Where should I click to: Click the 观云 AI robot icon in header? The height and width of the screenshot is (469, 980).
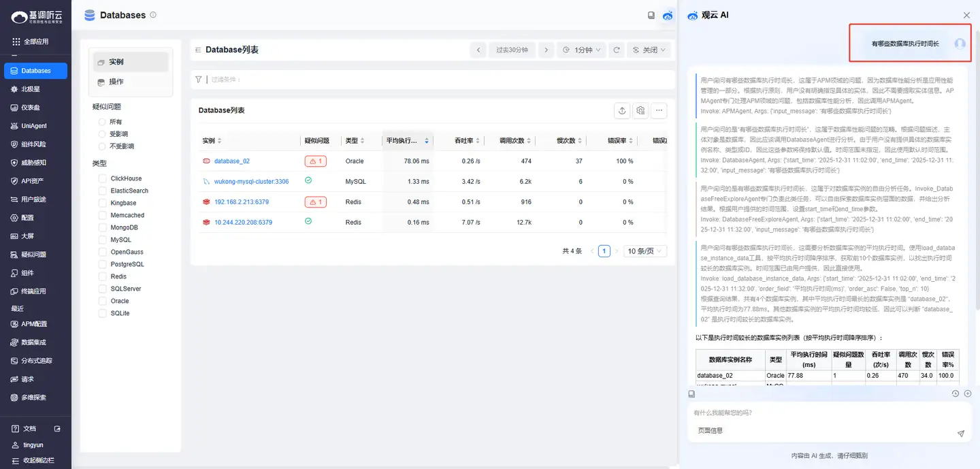coord(668,15)
